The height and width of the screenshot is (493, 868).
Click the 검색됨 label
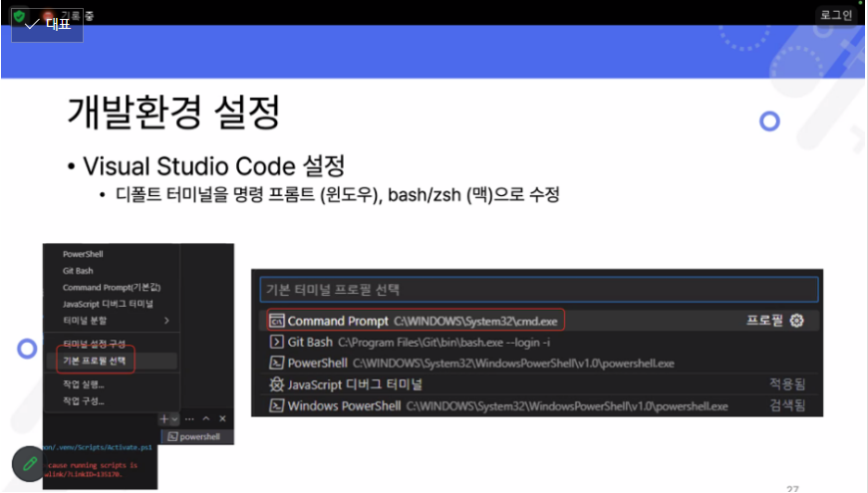pyautogui.click(x=787, y=405)
